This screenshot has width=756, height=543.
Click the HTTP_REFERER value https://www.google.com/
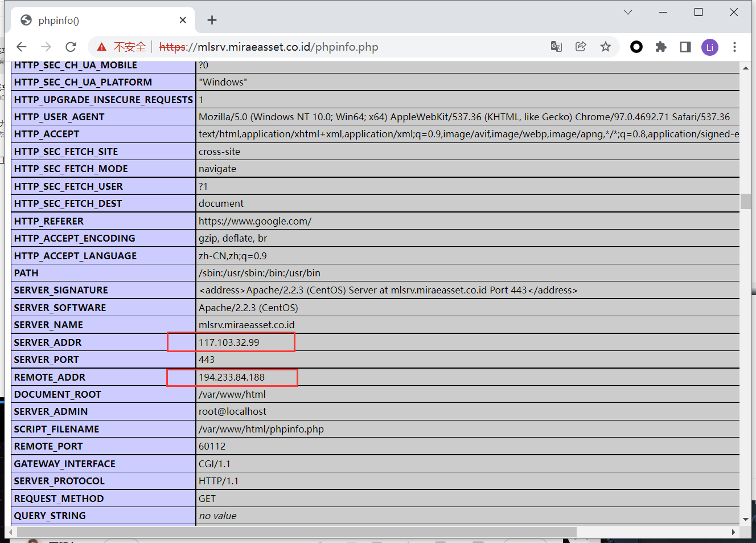(255, 221)
